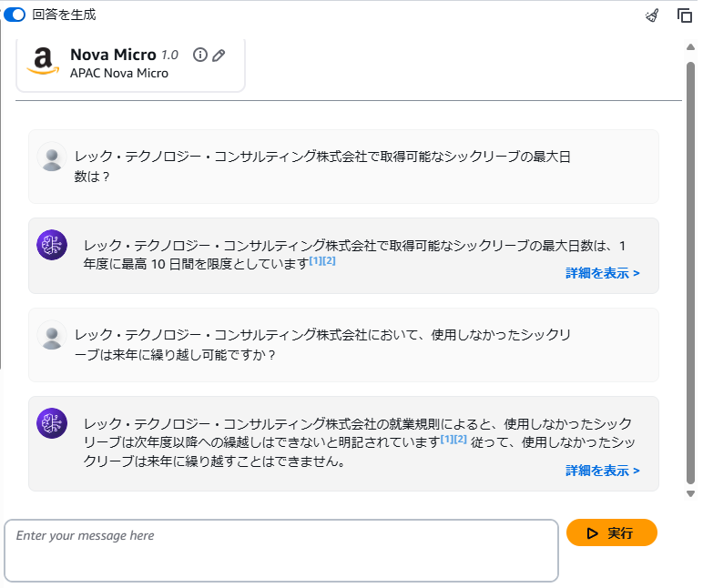
Task: Click the user avatar beside the 最大日数 question
Action: tap(52, 157)
